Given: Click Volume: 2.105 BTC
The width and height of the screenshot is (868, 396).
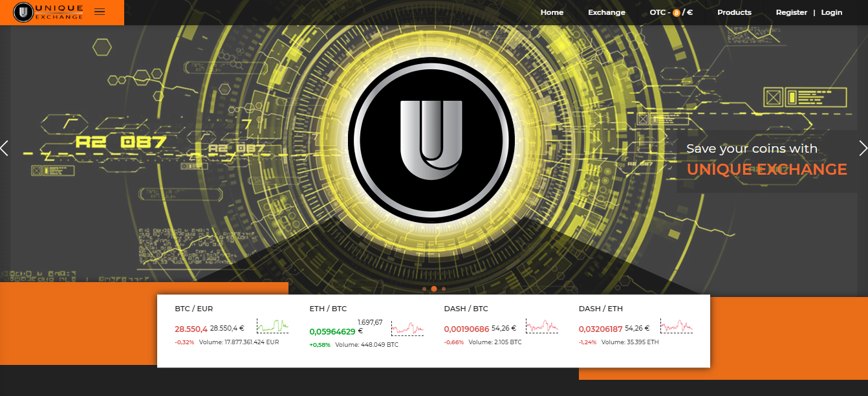Looking at the screenshot, I should coord(495,342).
